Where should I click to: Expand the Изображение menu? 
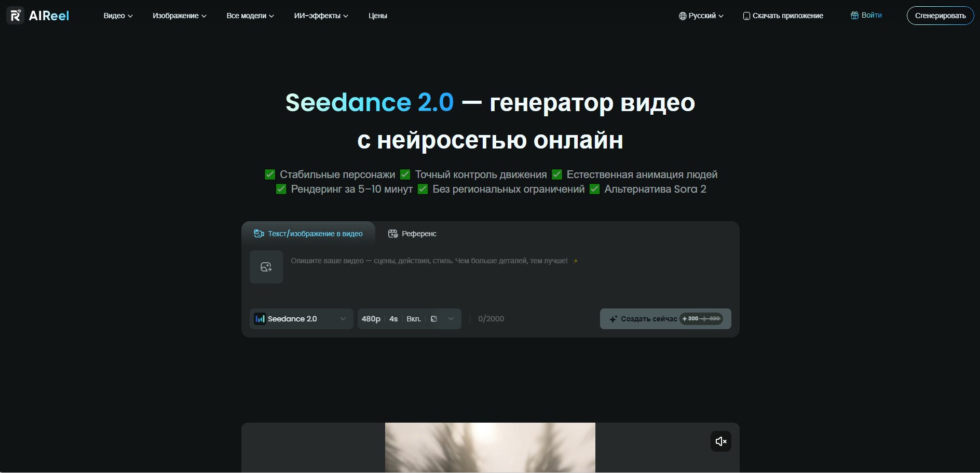coord(179,16)
